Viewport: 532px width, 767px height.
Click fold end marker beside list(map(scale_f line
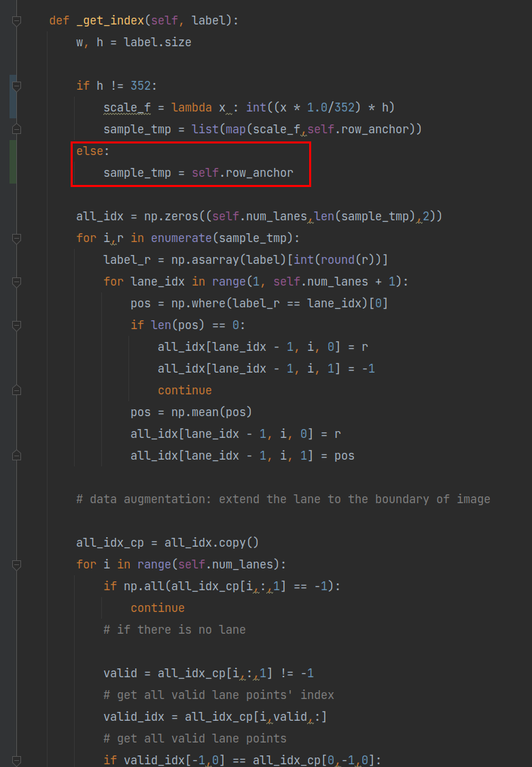point(16,129)
